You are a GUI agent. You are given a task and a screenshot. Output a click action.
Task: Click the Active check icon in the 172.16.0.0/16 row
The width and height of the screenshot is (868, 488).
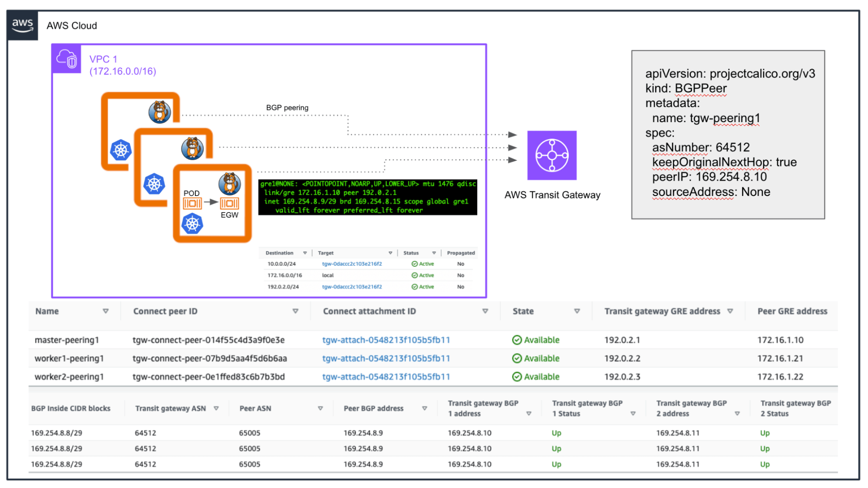pos(414,275)
